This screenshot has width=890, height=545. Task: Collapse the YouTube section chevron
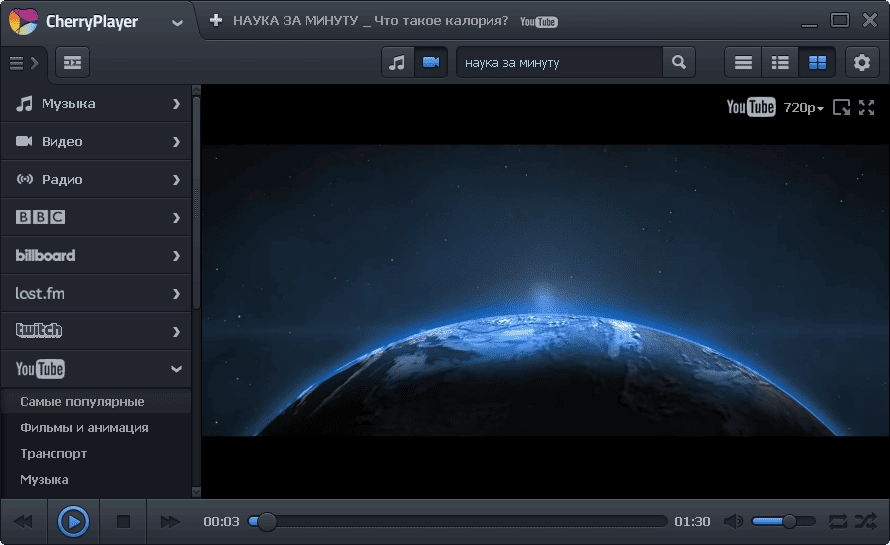(177, 369)
